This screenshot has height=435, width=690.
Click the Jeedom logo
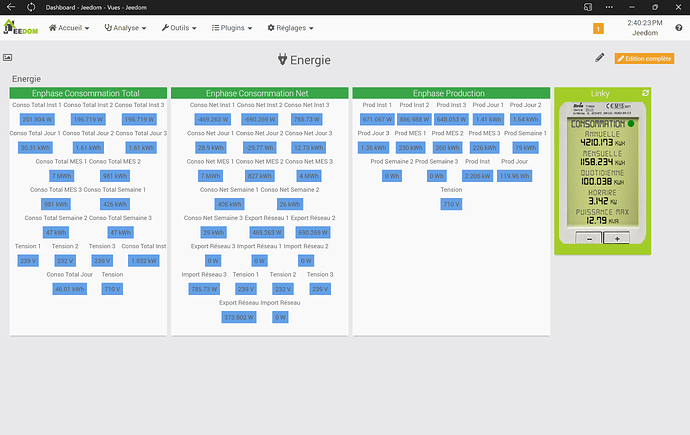[x=20, y=27]
